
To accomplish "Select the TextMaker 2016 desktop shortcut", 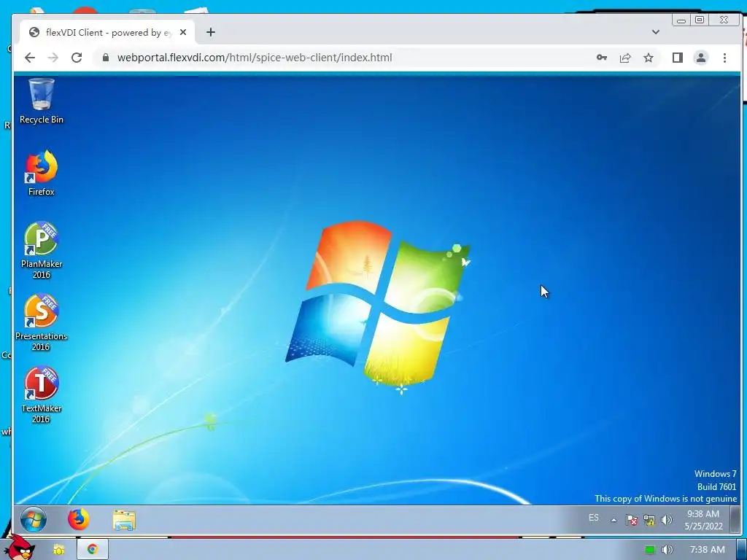I will tap(42, 395).
